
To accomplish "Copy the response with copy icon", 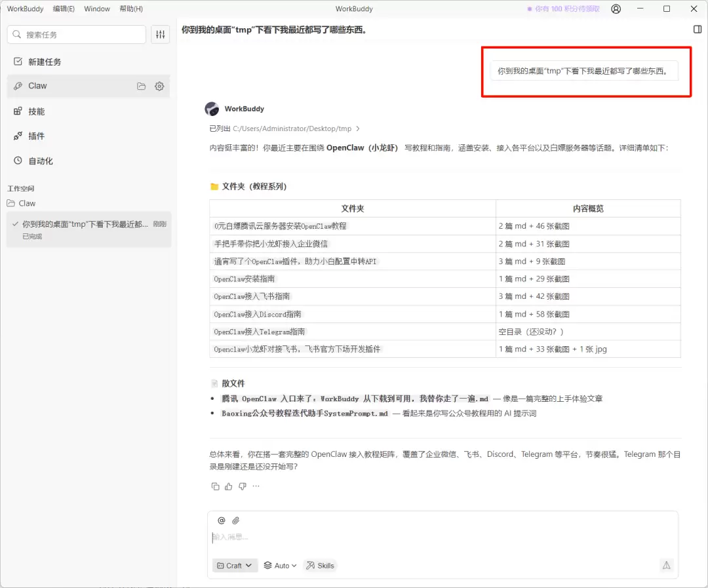I will click(215, 486).
